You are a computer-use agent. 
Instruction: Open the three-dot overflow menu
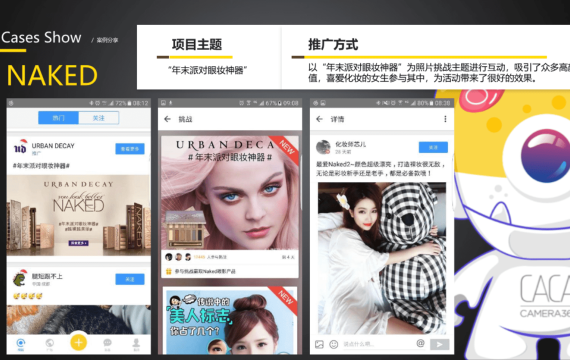(x=445, y=119)
